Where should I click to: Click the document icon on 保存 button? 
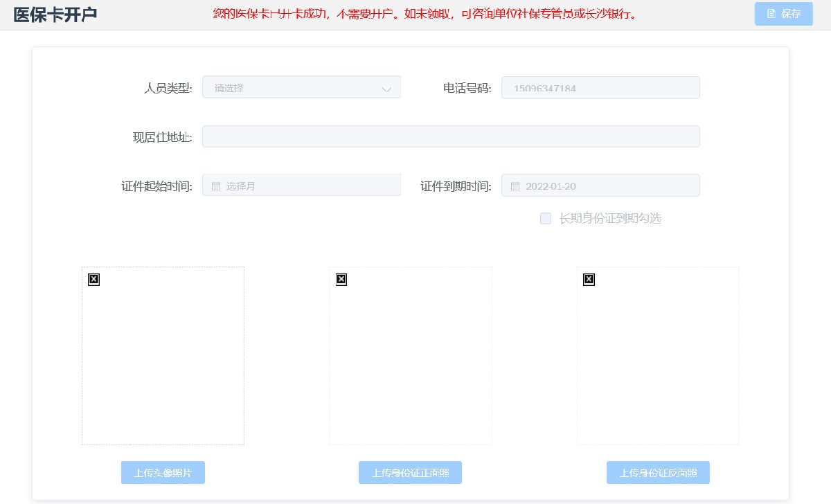771,14
